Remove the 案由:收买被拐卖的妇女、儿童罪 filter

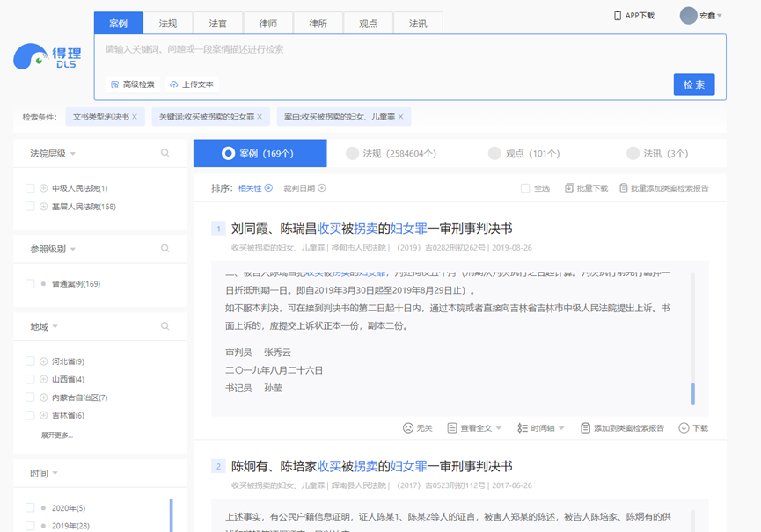tap(400, 117)
